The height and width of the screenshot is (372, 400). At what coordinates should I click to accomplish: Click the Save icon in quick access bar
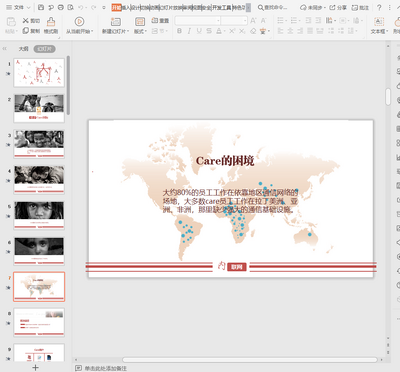41,7
